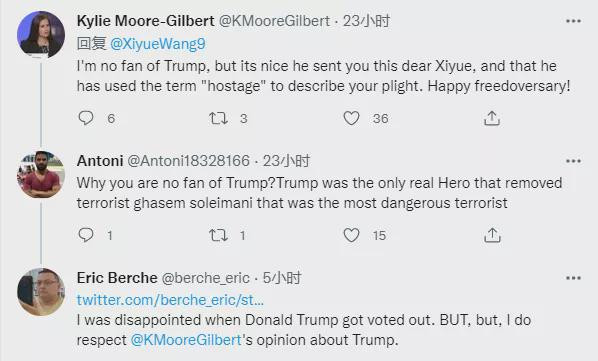The image size is (598, 361).
Task: Open Antoni's profile via handle @Antoni18328166
Action: 188,161
